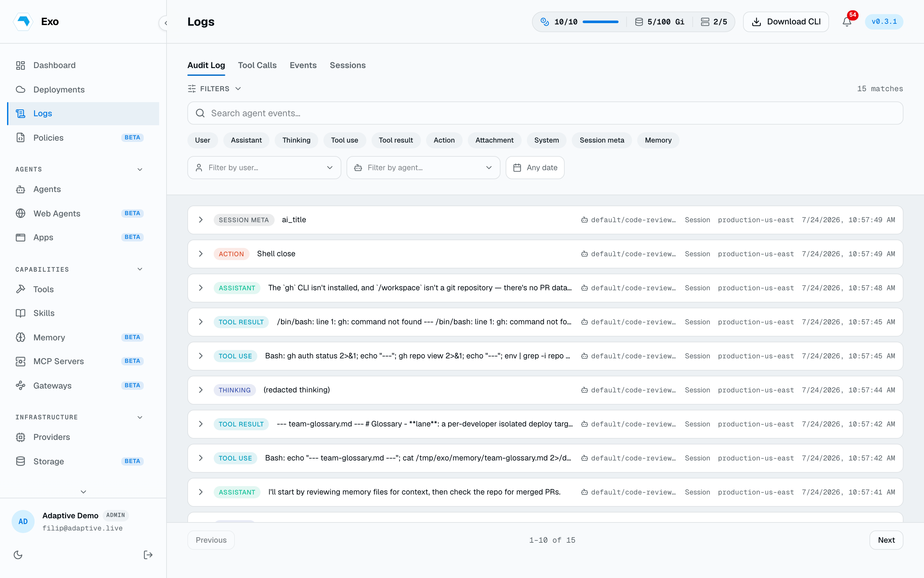Click the 'The `gh` CLI isn't installed' assistant text
This screenshot has height=578, width=924.
[x=420, y=288]
